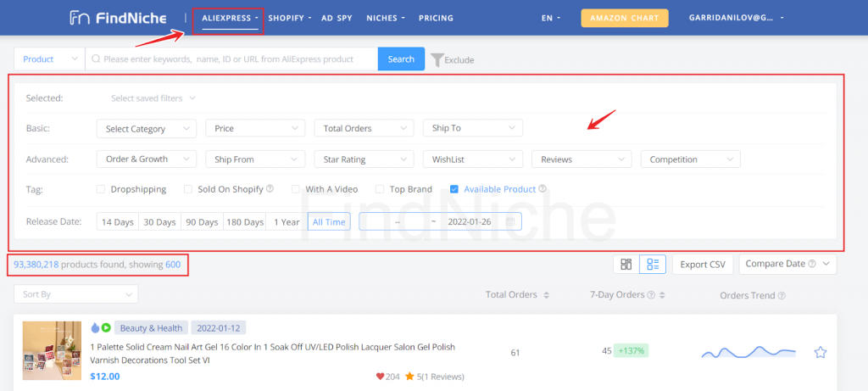
Task: Open the Ship To dropdown
Action: (x=473, y=128)
